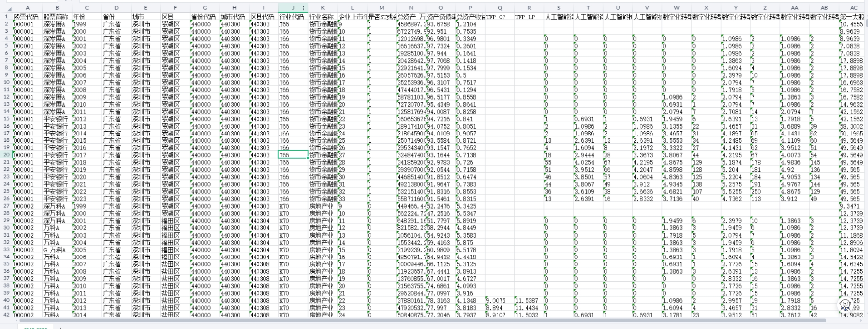Click the 省份代码 header cell
The image size is (868, 329).
(x=205, y=17)
